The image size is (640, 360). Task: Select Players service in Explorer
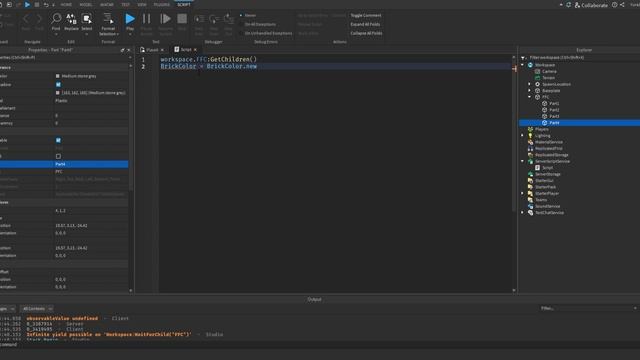click(x=542, y=129)
